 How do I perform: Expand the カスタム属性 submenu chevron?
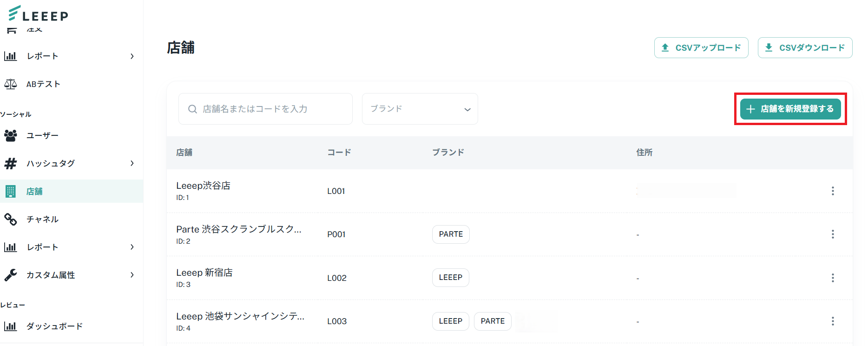pyautogui.click(x=132, y=275)
